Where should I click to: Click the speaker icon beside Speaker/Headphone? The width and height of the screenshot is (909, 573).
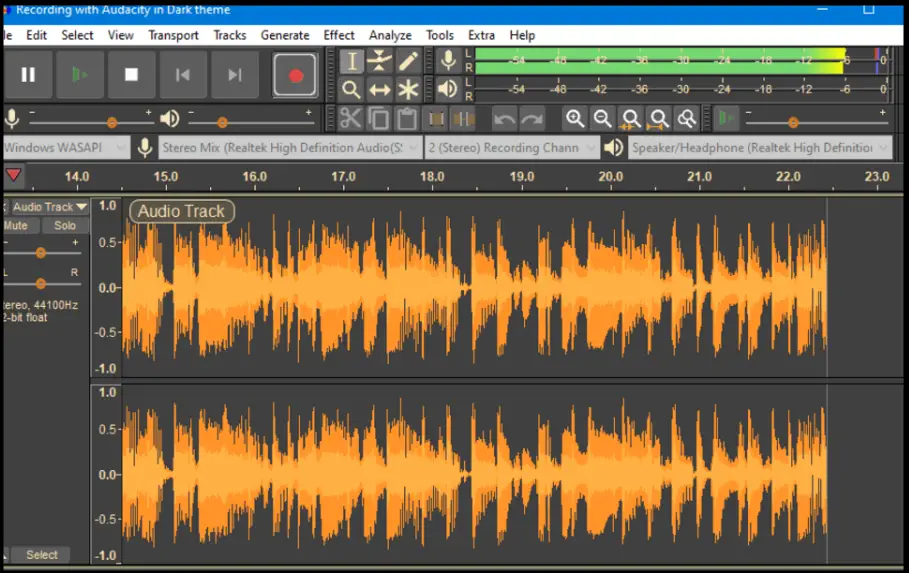(x=613, y=148)
